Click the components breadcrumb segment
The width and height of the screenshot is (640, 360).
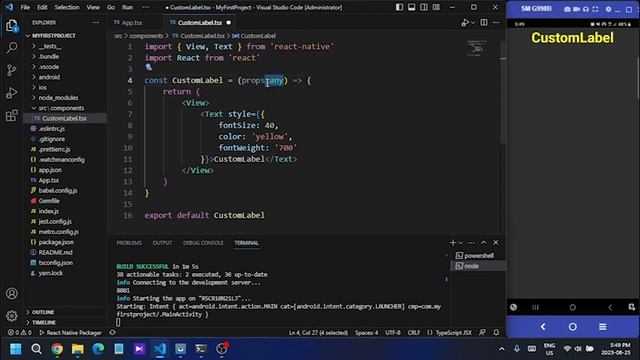(146, 36)
